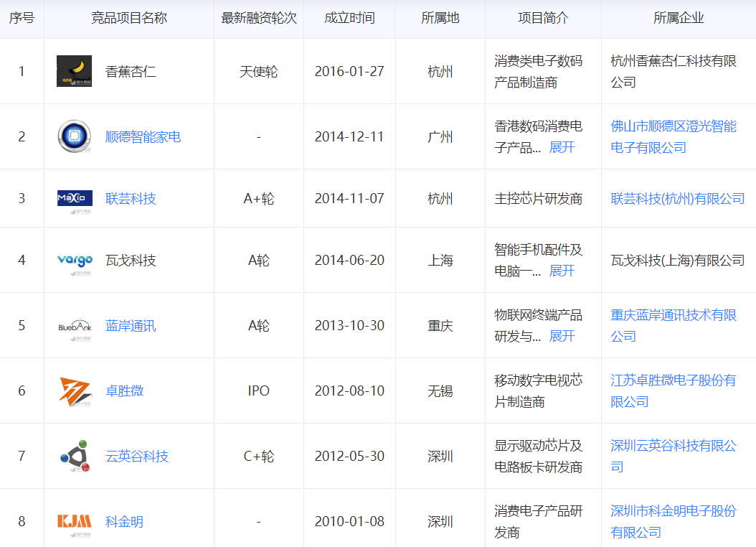This screenshot has width=756, height=547.
Task: Select the 瓦戈科技 project name text
Action: [x=131, y=261]
